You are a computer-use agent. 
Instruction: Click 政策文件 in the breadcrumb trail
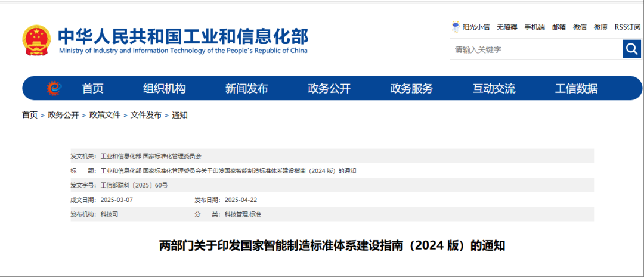tap(105, 116)
